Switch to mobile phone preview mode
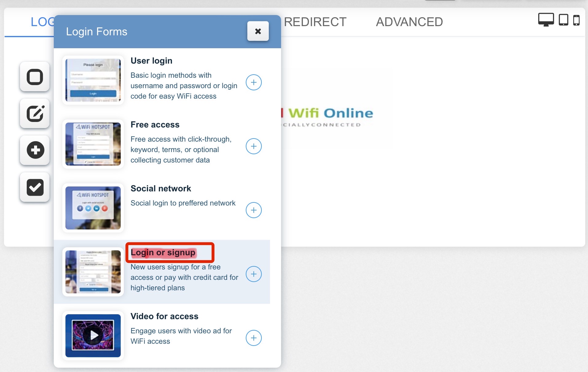This screenshot has width=588, height=372. pos(576,20)
